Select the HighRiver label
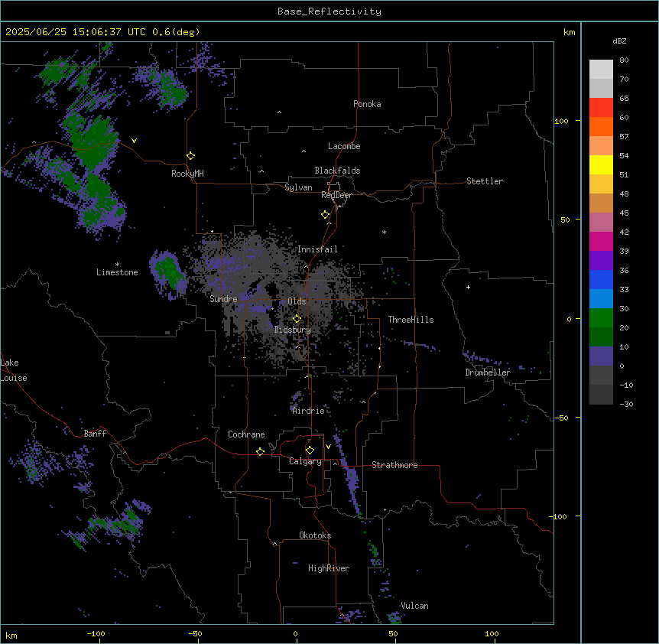Viewport: 659px width, 644px height. pyautogui.click(x=329, y=568)
